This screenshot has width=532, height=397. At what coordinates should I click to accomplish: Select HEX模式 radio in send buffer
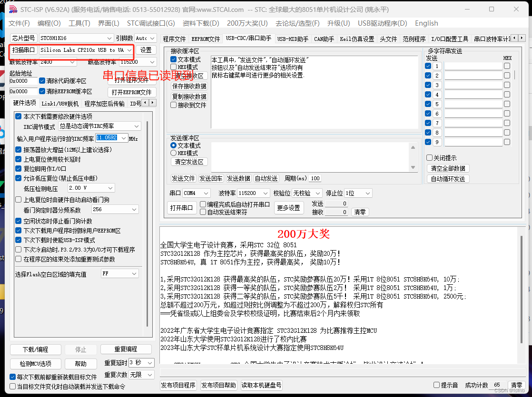click(x=173, y=153)
